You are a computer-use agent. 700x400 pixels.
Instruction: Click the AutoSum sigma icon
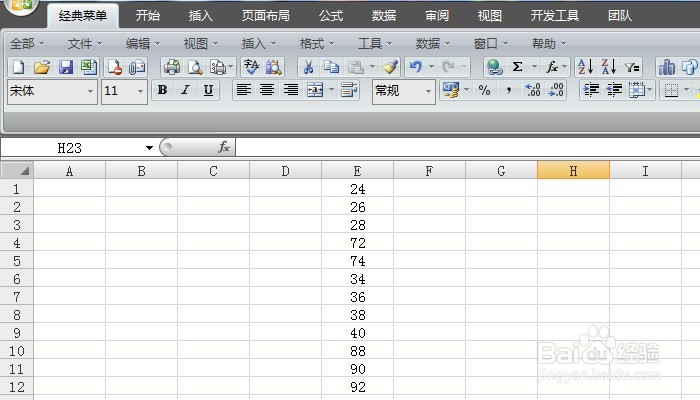[x=517, y=67]
